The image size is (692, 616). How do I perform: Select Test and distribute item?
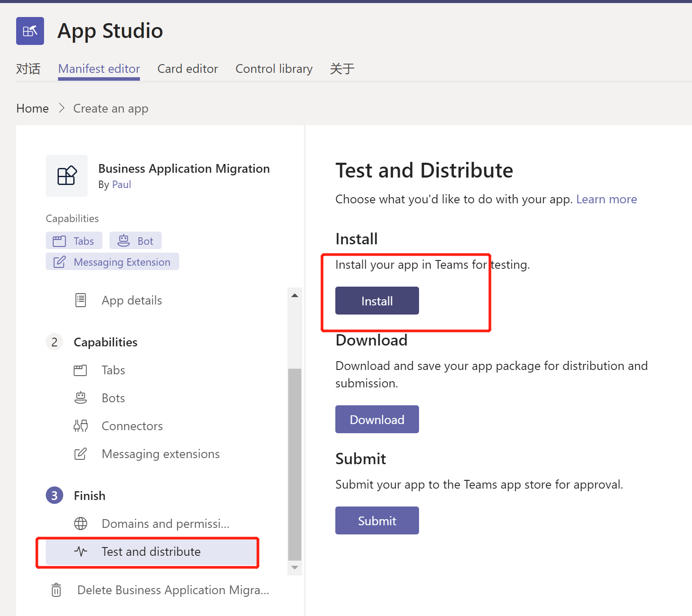[151, 551]
